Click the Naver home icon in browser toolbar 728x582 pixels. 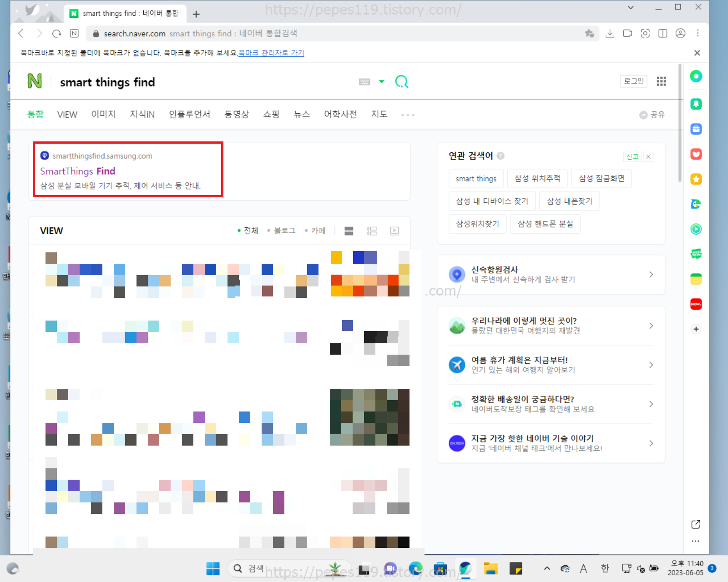coord(74,33)
